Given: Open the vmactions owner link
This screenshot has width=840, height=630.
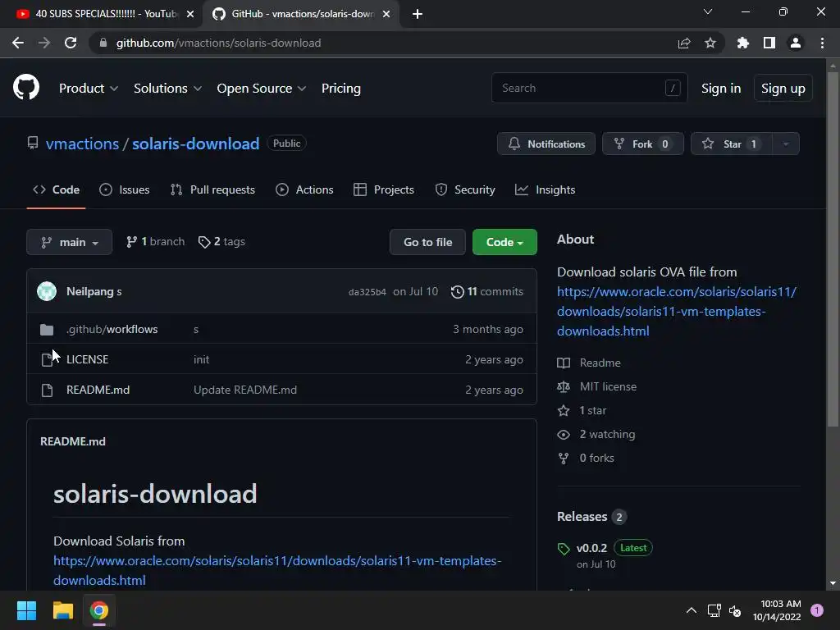Looking at the screenshot, I should coord(83,144).
